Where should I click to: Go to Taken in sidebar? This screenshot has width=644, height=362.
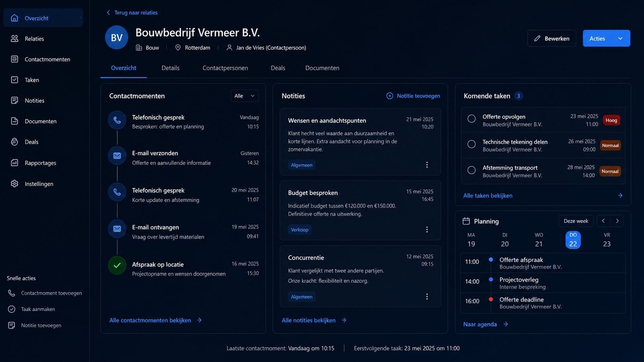(43, 80)
